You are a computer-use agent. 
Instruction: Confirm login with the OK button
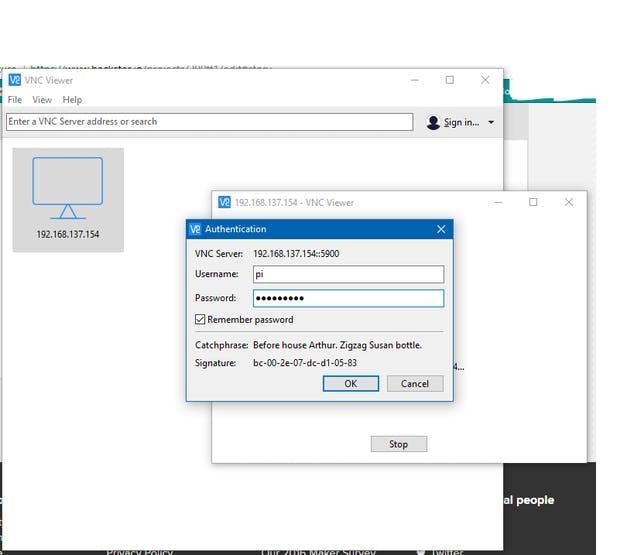tap(351, 384)
